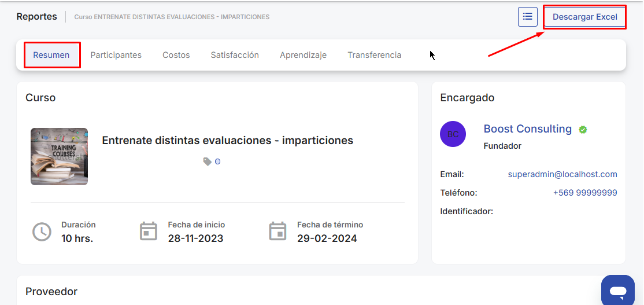Click the clock icon beside Duración
This screenshot has width=644, height=305.
pyautogui.click(x=42, y=231)
